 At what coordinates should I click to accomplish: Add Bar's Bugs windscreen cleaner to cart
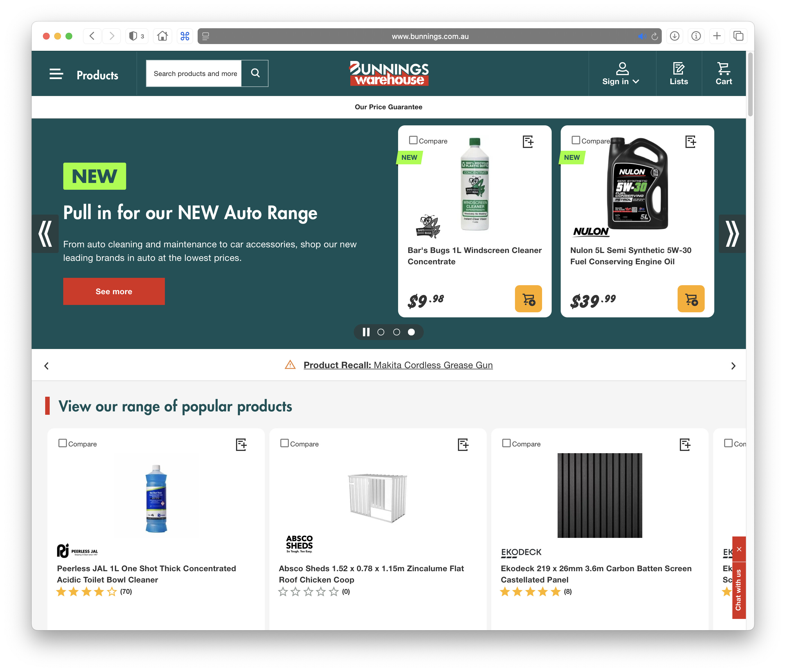(x=528, y=299)
